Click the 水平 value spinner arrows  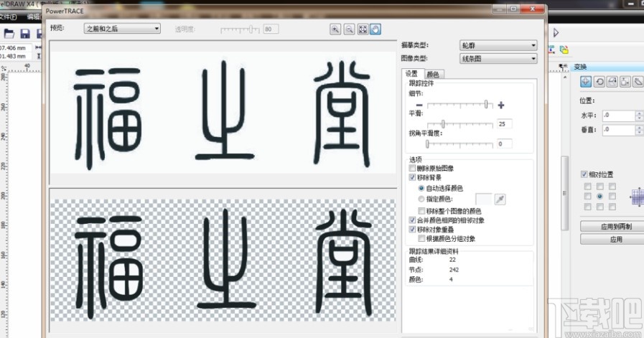coord(639,116)
